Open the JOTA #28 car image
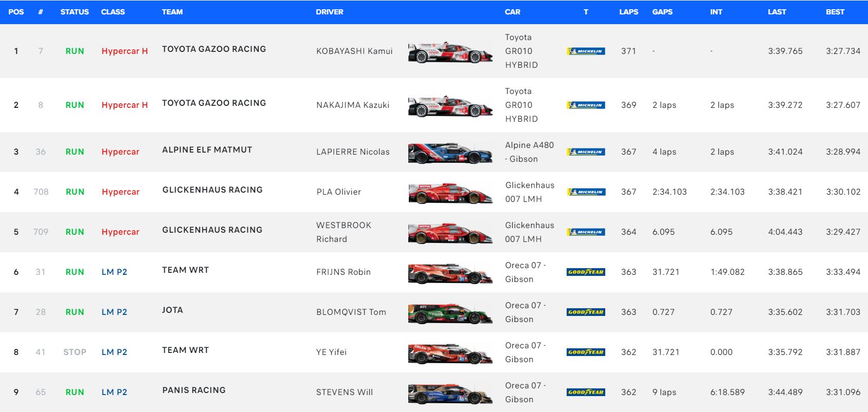Image resolution: width=868 pixels, height=412 pixels. (x=450, y=313)
